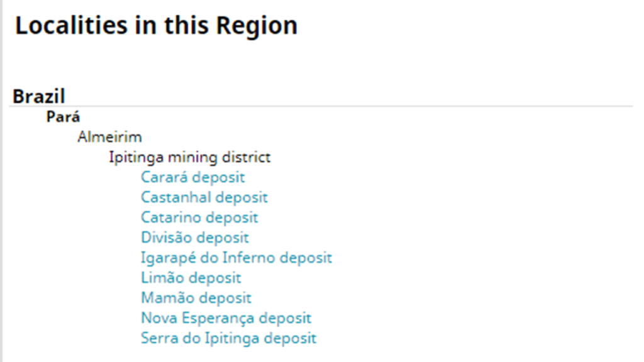Select the Ipitinga mining district entry
Screen dimensions: 644x362
coord(189,157)
